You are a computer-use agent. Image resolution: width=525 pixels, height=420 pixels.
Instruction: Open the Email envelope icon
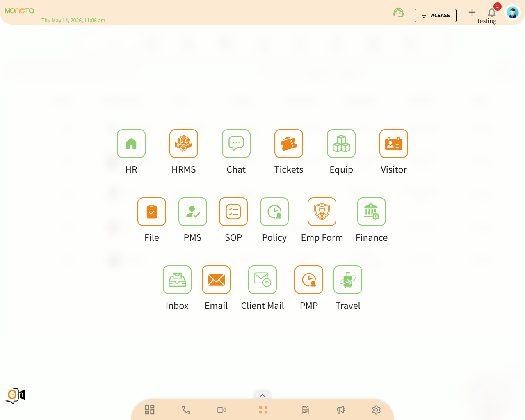coord(216,280)
